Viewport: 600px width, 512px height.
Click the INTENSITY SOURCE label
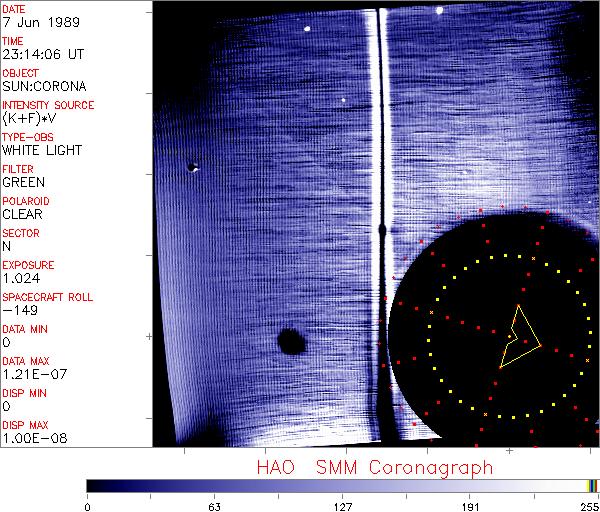point(48,105)
